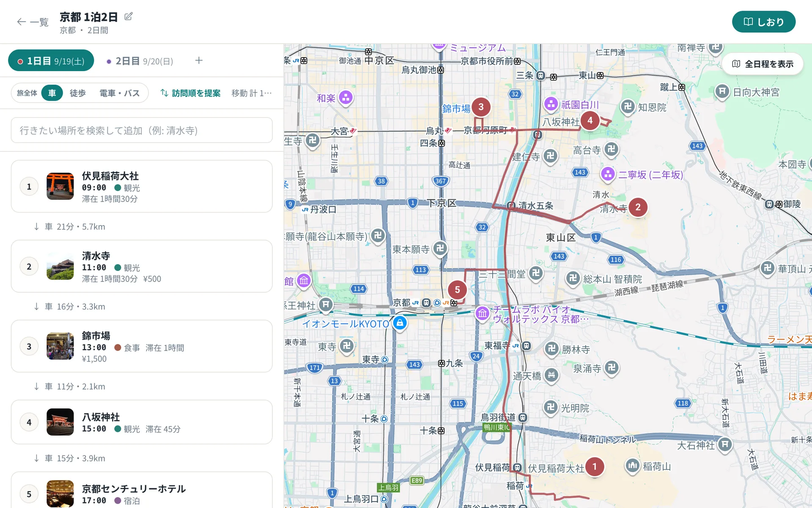Open the 京都センチュリーホテル card
812x508 pixels.
coord(142,490)
